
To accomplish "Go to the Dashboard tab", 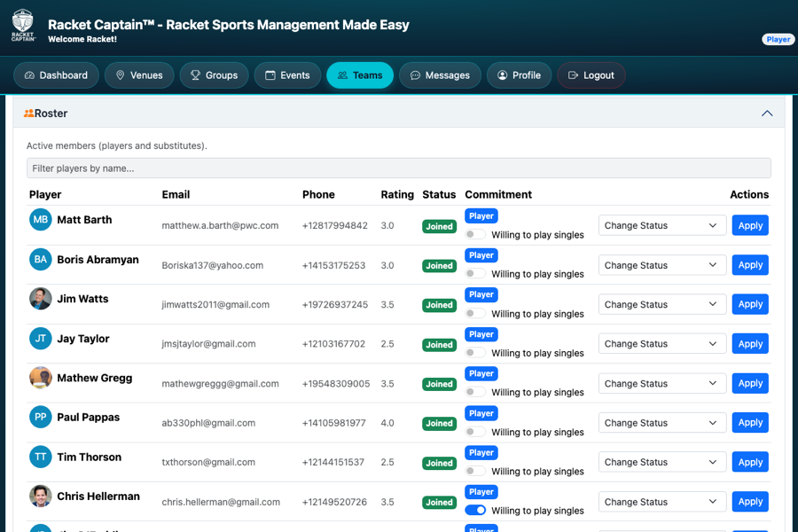I will [56, 75].
